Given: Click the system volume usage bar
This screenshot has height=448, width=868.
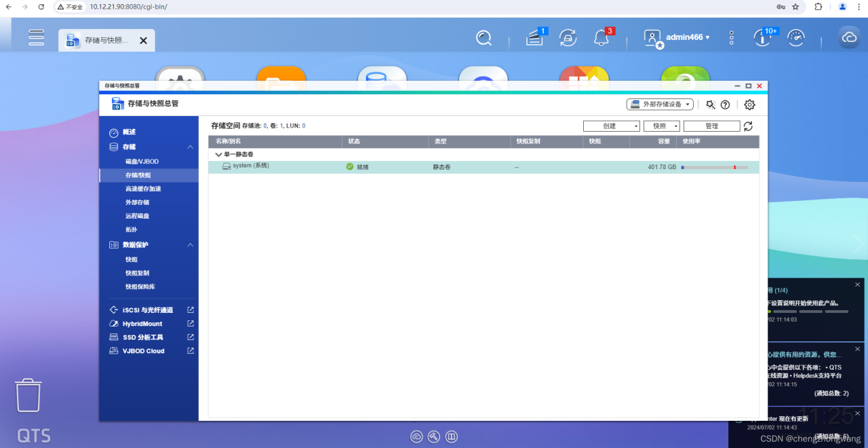Looking at the screenshot, I should pyautogui.click(x=715, y=167).
